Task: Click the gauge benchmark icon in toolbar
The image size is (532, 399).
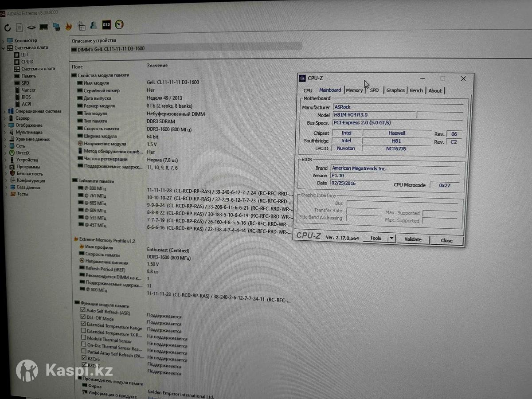Action: coord(119,25)
